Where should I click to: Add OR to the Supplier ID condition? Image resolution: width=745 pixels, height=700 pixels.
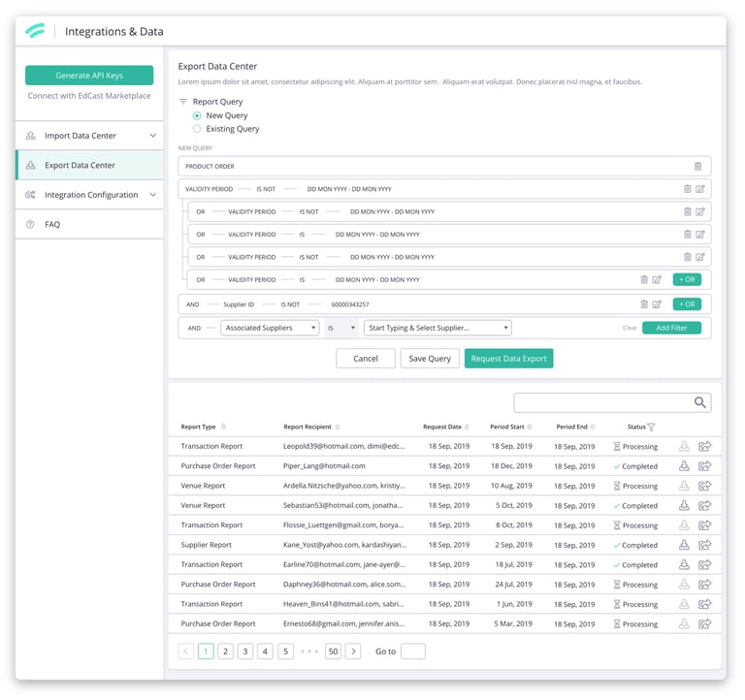click(x=687, y=304)
